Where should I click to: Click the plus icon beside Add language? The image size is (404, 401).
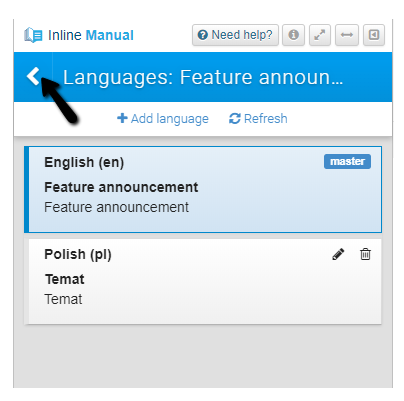122,118
